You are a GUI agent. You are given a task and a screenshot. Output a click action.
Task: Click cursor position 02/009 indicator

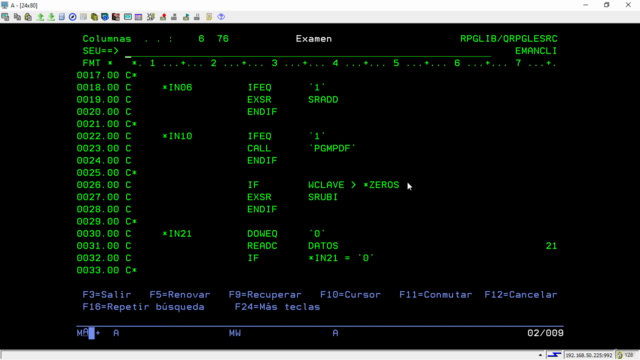(x=545, y=333)
